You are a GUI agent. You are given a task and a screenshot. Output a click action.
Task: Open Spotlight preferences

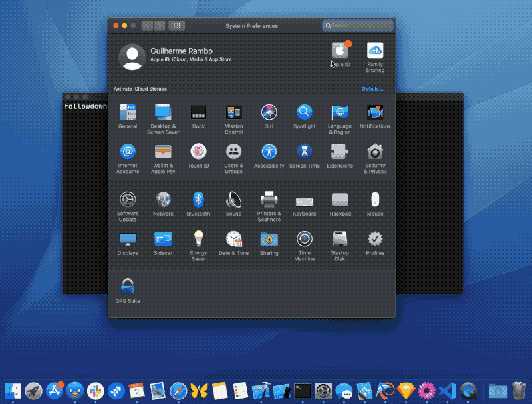click(x=305, y=112)
